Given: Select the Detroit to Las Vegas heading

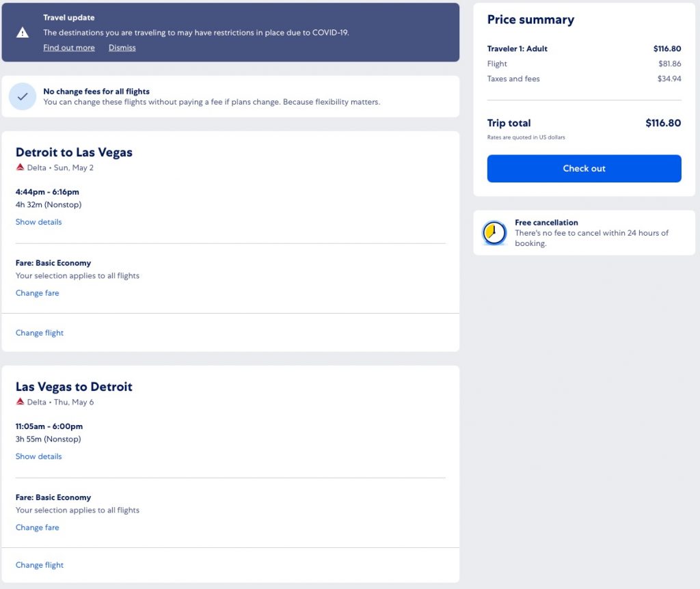Looking at the screenshot, I should click(x=74, y=152).
